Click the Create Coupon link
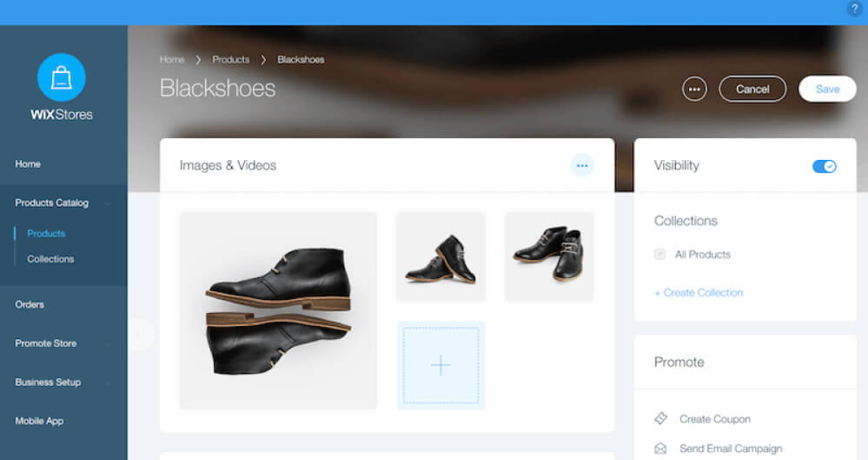The image size is (868, 460). (715, 419)
